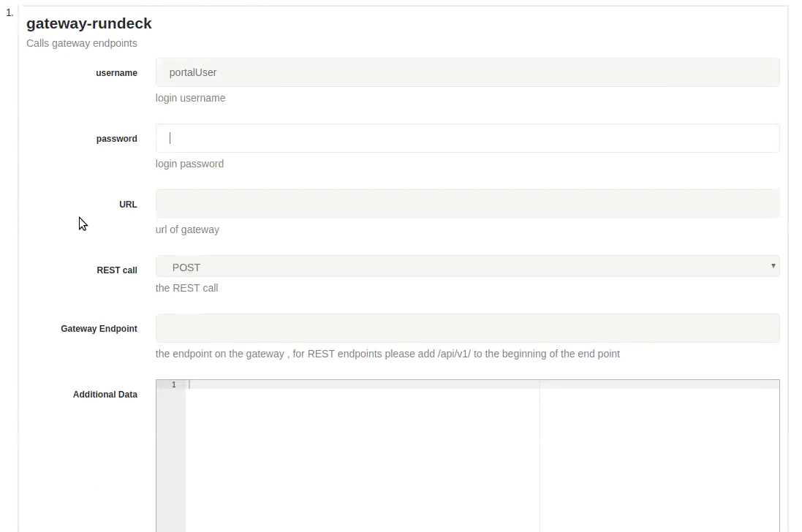The width and height of the screenshot is (802, 532).
Task: Click 'the REST call' help text
Action: 186,288
